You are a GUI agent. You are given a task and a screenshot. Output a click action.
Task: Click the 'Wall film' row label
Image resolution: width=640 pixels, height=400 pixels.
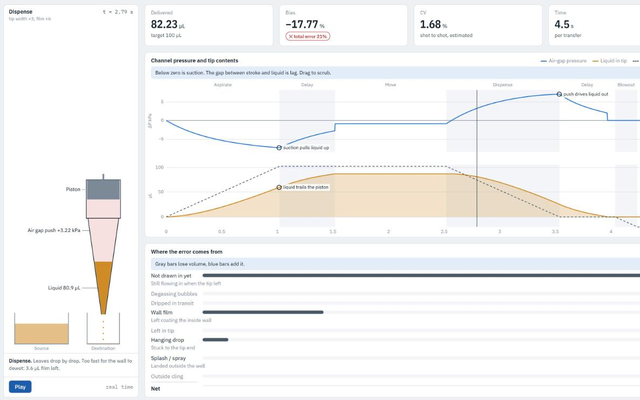[162, 313]
